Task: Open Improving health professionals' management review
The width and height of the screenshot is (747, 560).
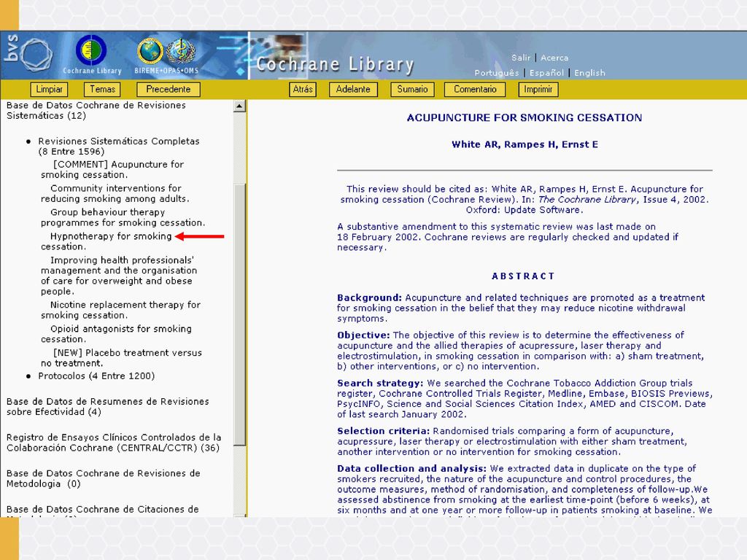Action: coord(119,276)
